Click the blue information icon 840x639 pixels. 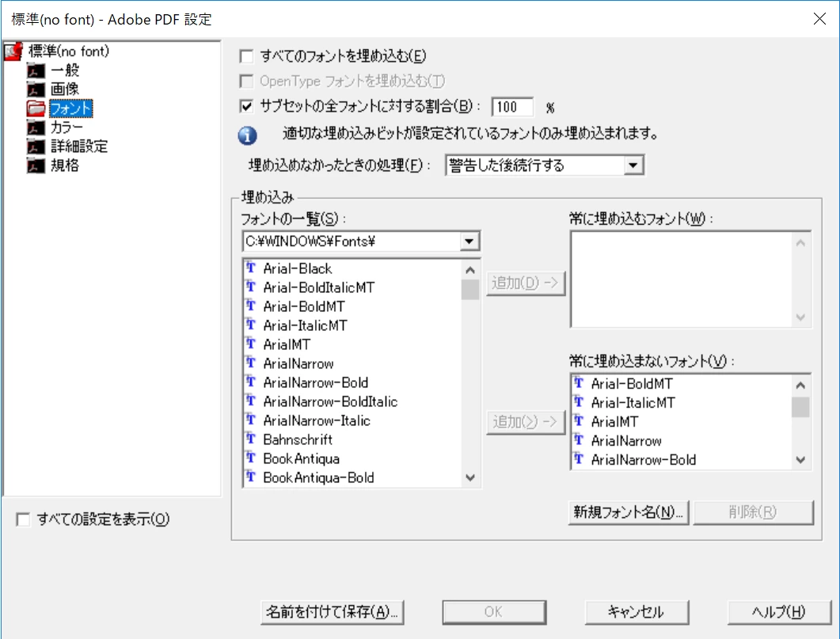point(247,135)
